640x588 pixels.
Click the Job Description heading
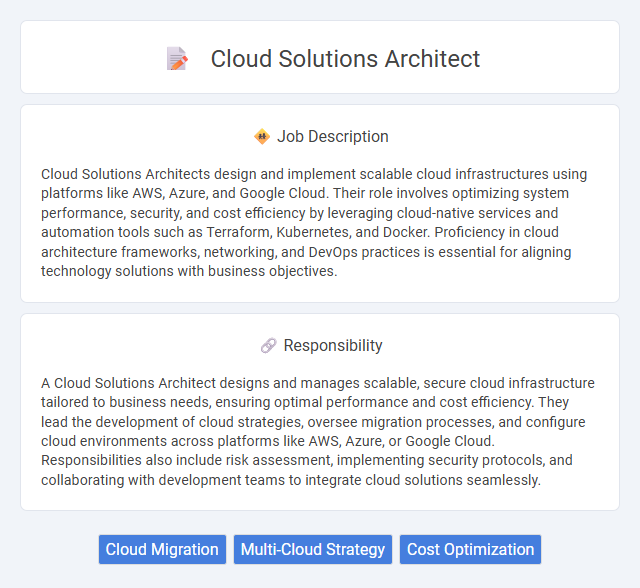pyautogui.click(x=333, y=137)
